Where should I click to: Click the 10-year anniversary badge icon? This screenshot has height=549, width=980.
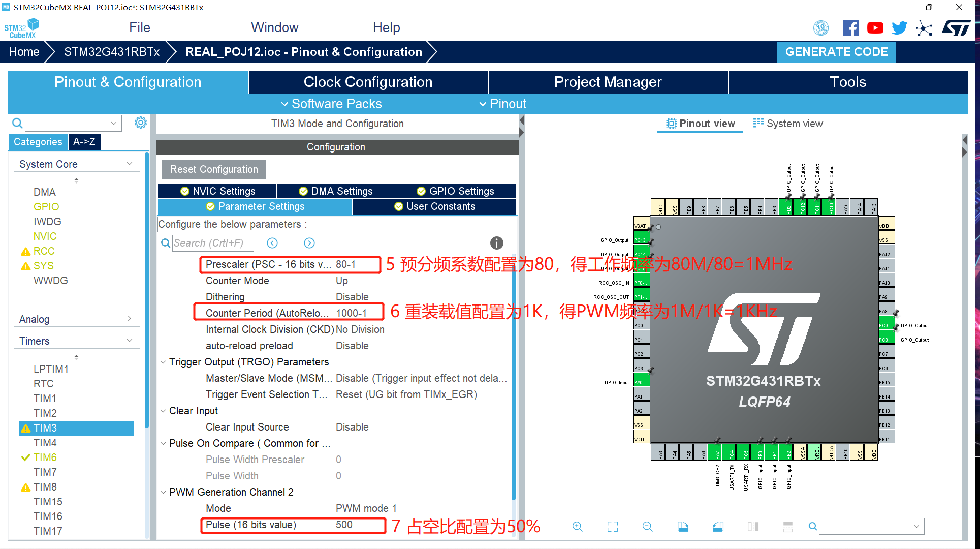[821, 28]
